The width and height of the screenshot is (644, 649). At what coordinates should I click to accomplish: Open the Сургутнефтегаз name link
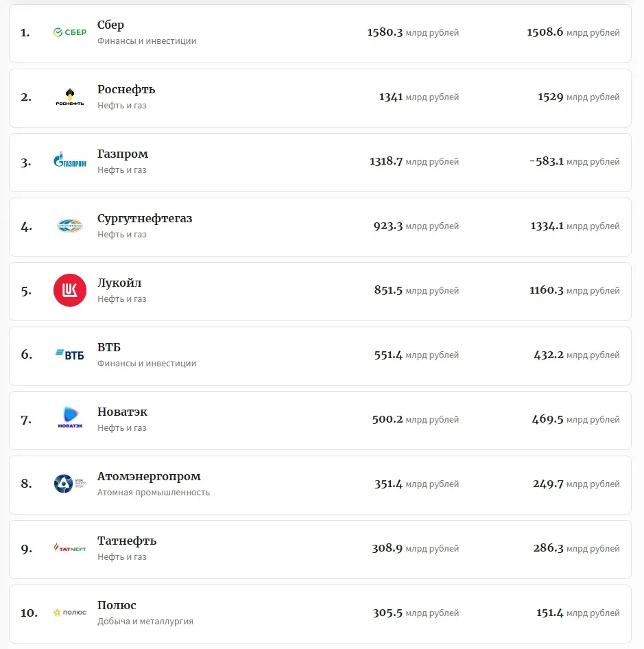(x=145, y=219)
